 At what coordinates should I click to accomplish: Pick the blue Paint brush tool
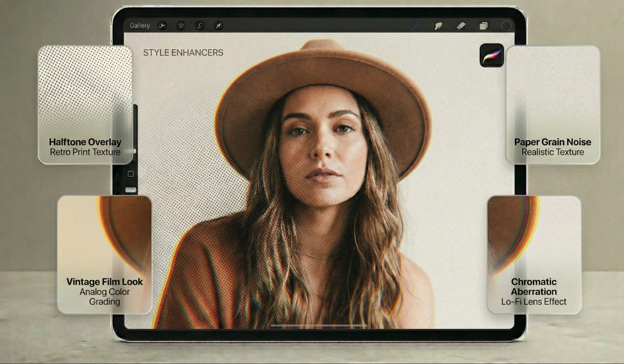click(415, 25)
